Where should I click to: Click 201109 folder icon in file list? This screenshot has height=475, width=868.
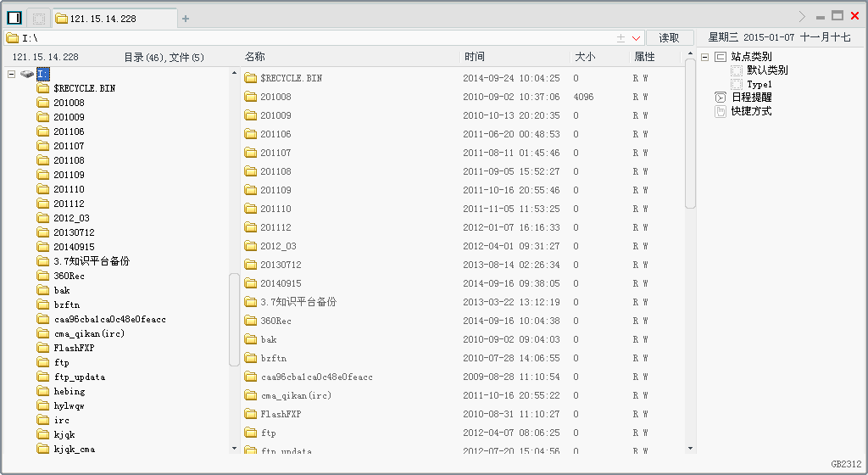251,190
